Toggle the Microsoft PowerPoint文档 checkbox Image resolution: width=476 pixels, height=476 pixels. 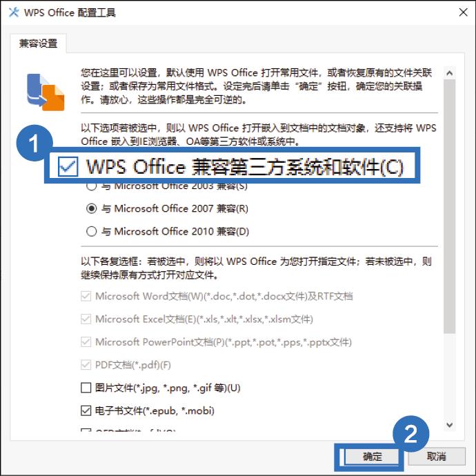point(86,342)
